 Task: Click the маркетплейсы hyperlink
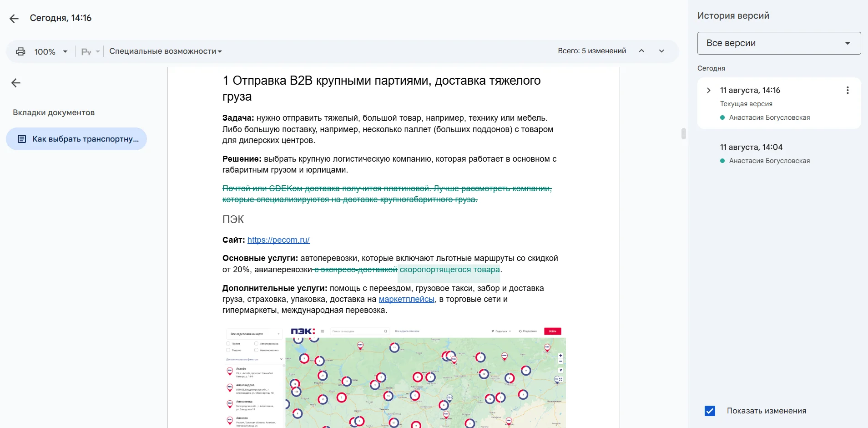pos(406,299)
